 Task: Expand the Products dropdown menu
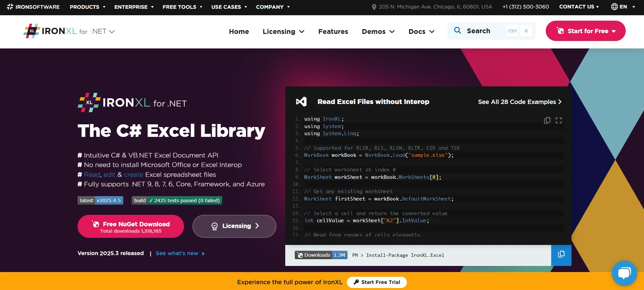pyautogui.click(x=87, y=7)
